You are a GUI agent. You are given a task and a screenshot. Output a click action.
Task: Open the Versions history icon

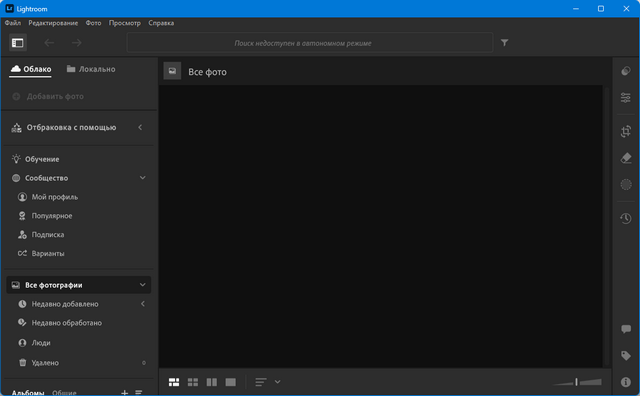626,218
